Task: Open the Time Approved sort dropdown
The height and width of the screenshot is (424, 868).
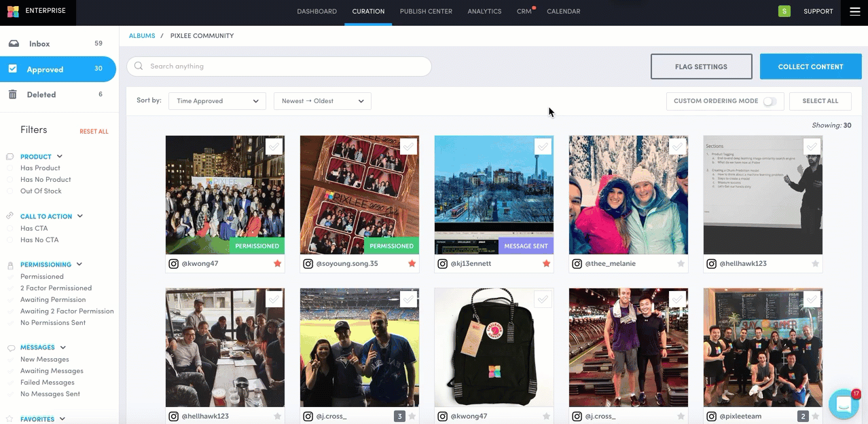Action: (217, 101)
